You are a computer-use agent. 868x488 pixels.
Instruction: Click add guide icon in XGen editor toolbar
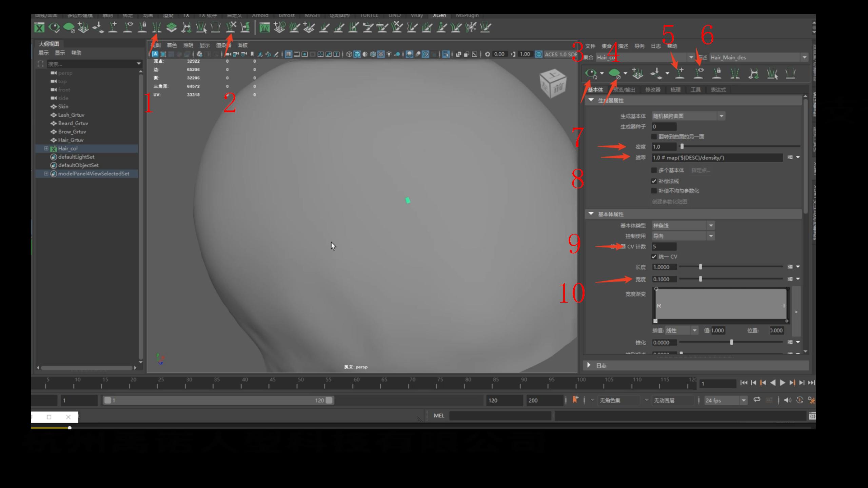click(x=680, y=74)
